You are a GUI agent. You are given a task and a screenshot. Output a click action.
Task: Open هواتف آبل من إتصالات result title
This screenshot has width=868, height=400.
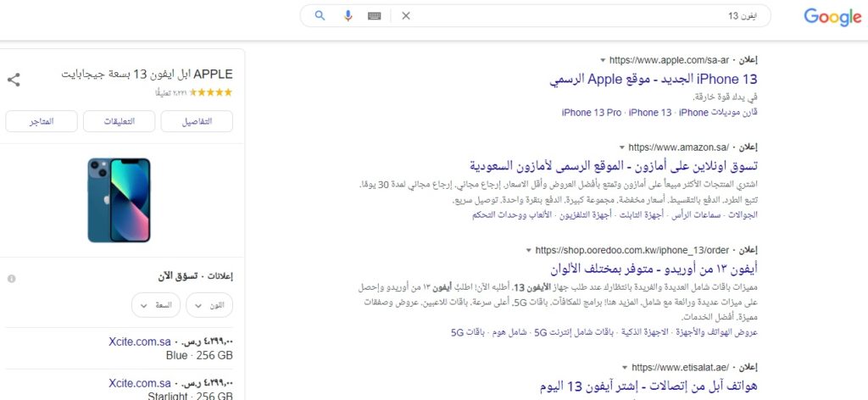(x=648, y=386)
